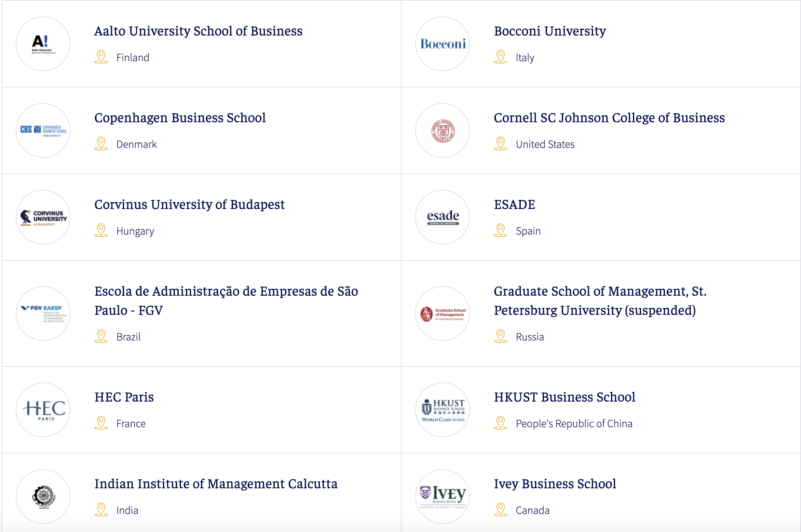The image size is (801, 532).
Task: Click the Aalto University School of Business logo
Action: click(43, 44)
